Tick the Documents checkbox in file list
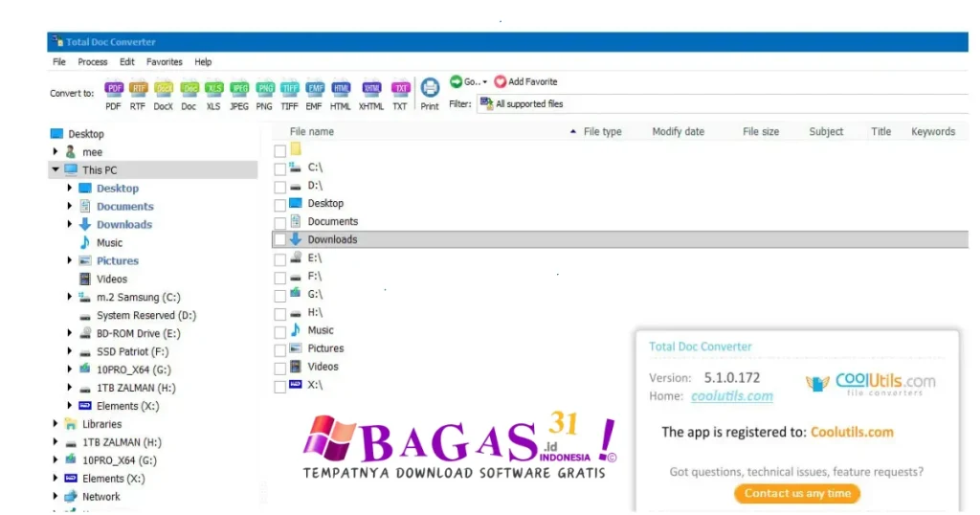 tap(280, 223)
